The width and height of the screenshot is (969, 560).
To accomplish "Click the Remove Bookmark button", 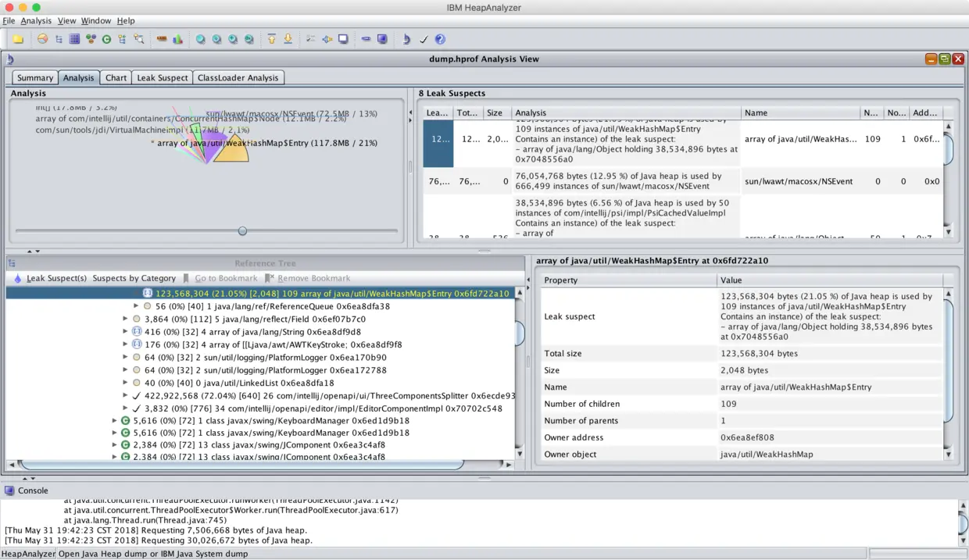I will (307, 278).
